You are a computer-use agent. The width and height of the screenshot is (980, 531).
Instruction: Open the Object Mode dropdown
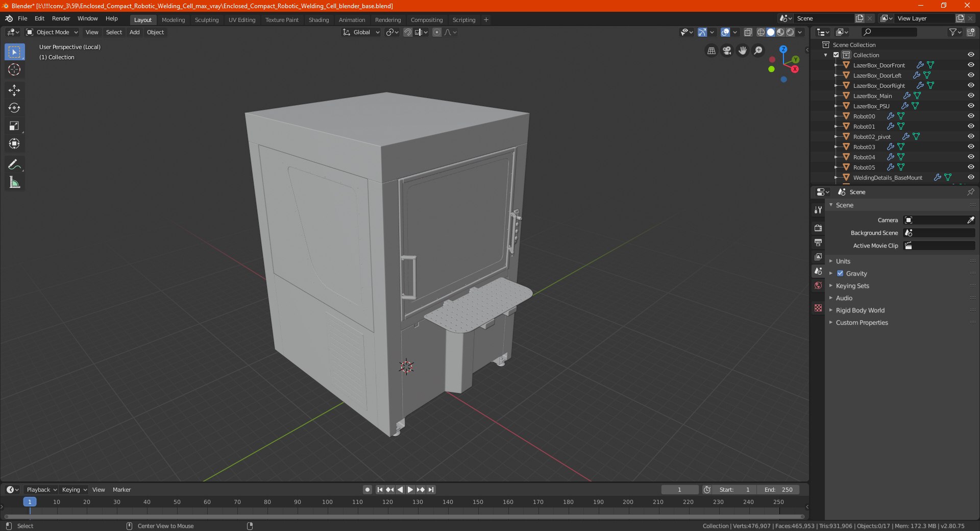pos(52,32)
